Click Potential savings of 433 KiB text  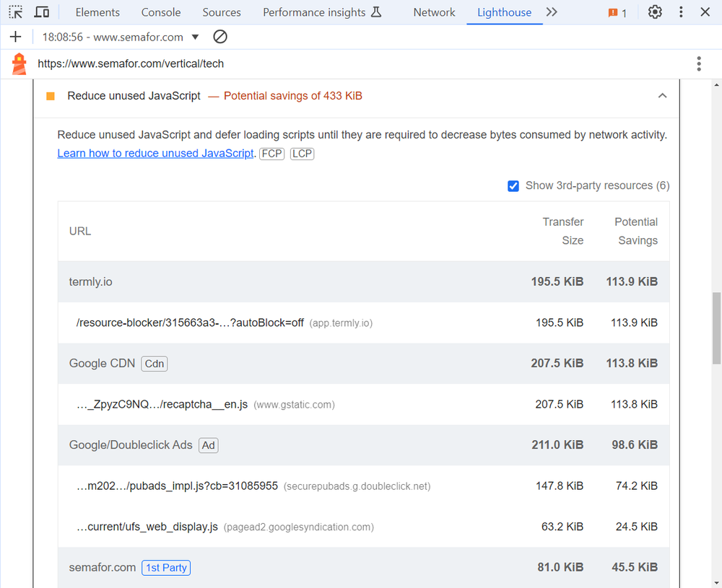click(x=293, y=96)
